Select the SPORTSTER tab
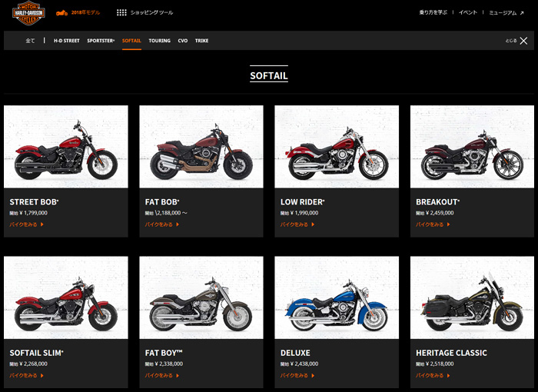Screen dimensions: 538x392 tap(101, 41)
